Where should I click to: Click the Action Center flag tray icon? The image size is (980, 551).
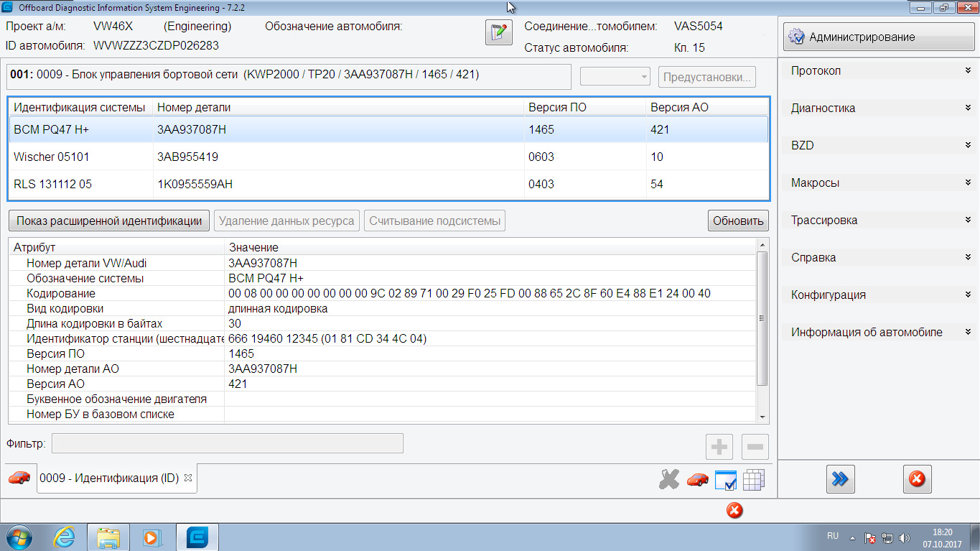pyautogui.click(x=869, y=537)
